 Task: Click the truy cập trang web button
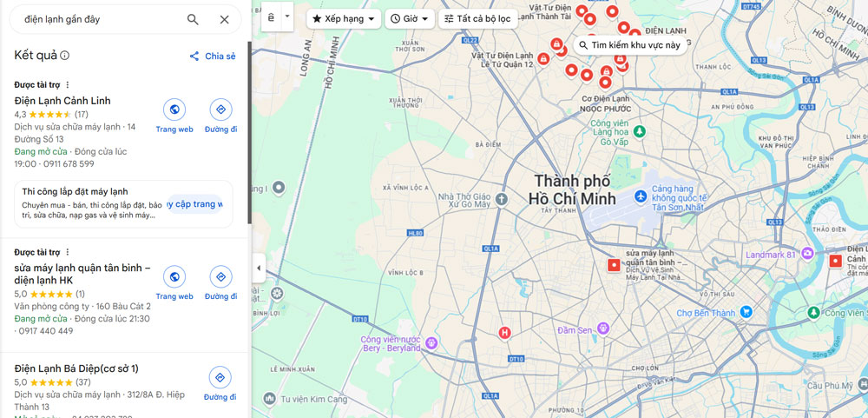click(x=194, y=204)
